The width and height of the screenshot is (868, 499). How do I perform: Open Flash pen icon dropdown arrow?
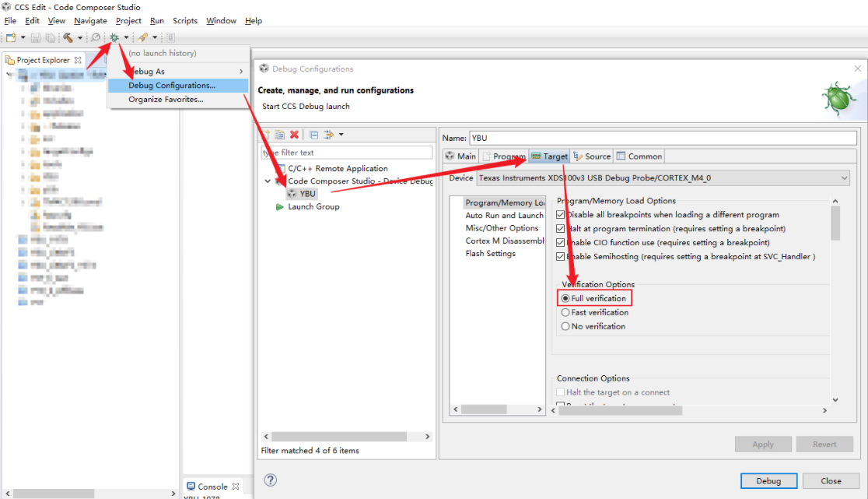pyautogui.click(x=155, y=37)
